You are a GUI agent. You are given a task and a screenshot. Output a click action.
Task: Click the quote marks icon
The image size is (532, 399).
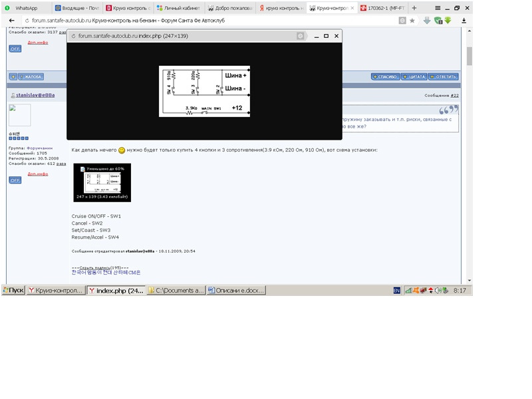coord(448,110)
